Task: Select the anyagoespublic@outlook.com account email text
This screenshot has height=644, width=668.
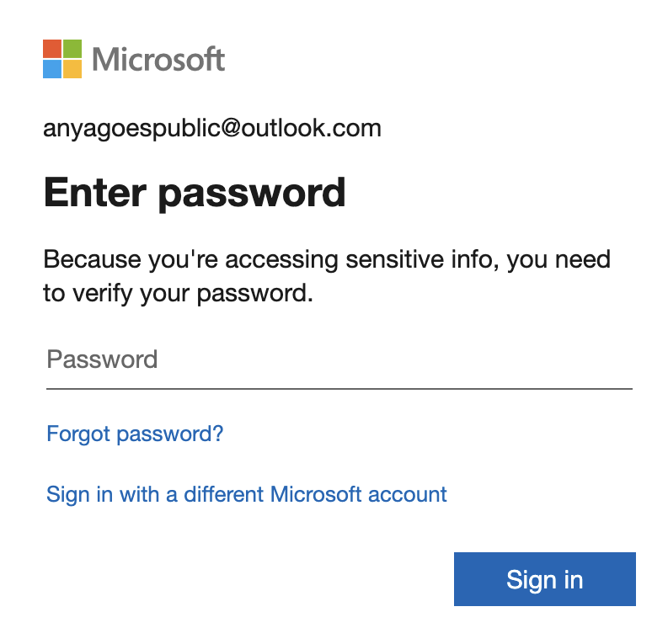Action: (x=212, y=129)
